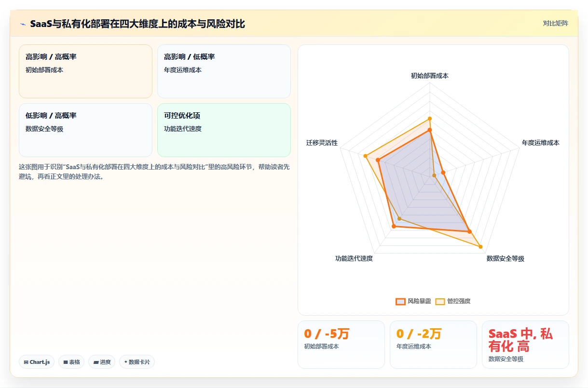Click 管控强度 point on the 迁移灵活性 axis
Image resolution: width=588 pixels, height=388 pixels.
366,156
